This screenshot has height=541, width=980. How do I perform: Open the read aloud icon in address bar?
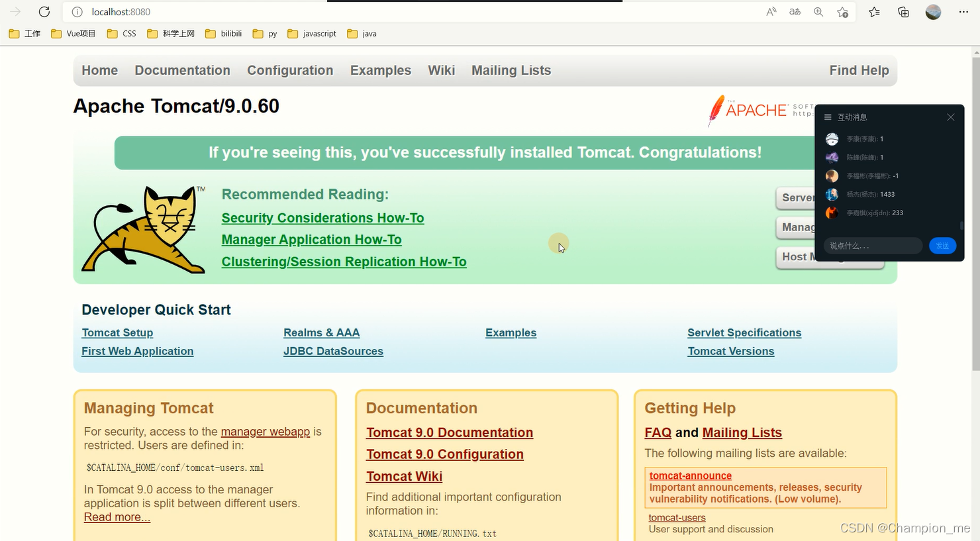pyautogui.click(x=771, y=12)
